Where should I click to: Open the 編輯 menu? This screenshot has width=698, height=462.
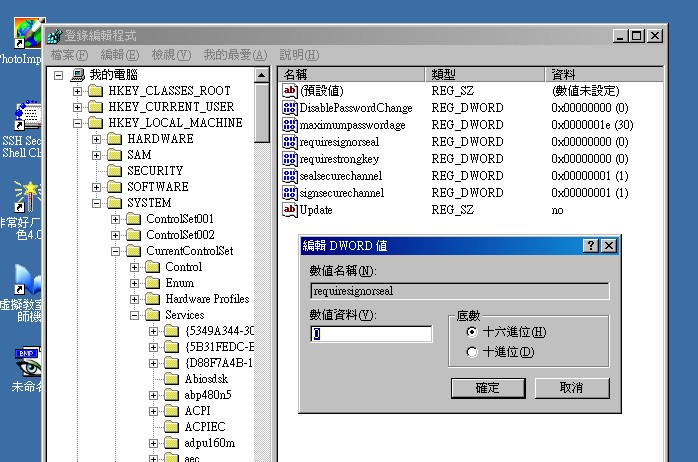(120, 55)
